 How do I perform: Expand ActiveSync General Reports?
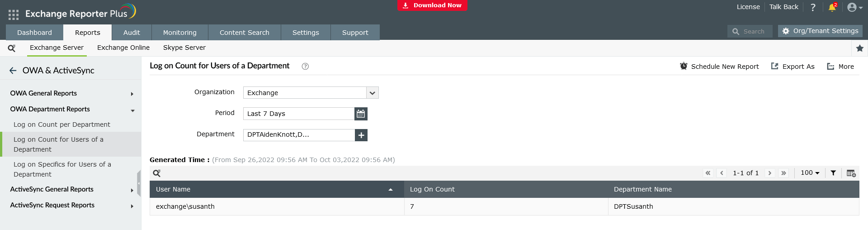pos(71,189)
